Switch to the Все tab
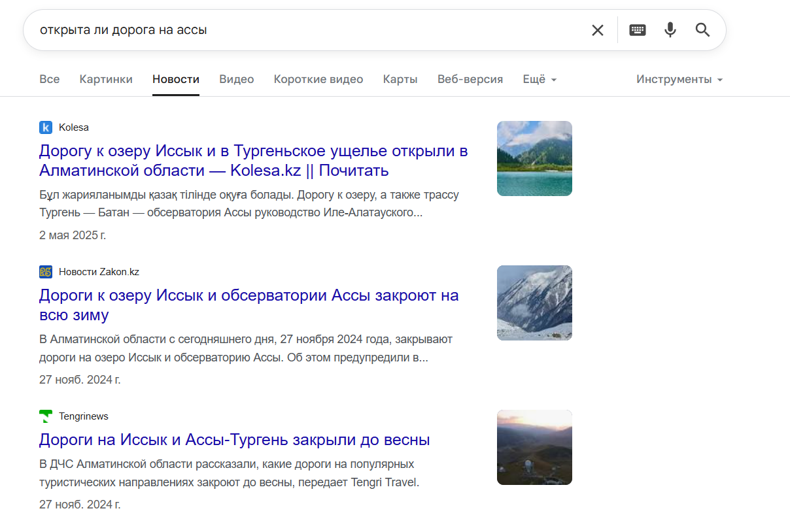The height and width of the screenshot is (532, 790). [50, 79]
